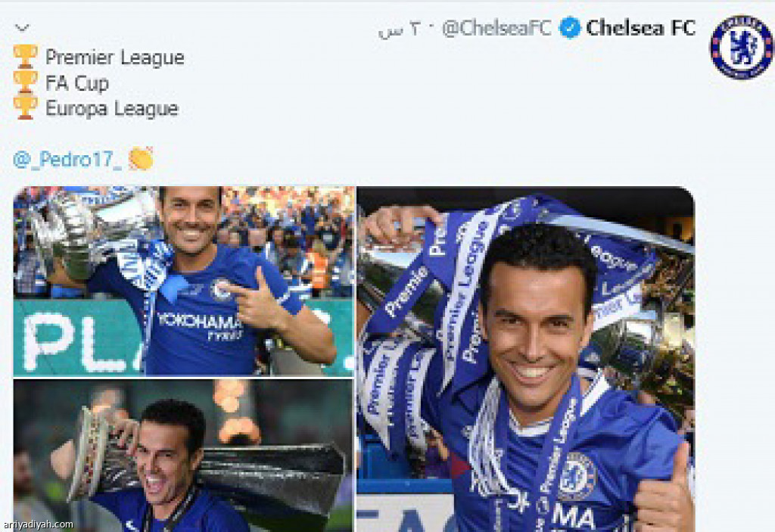Click the Chelsea crest on the shirt

[x=576, y=476]
